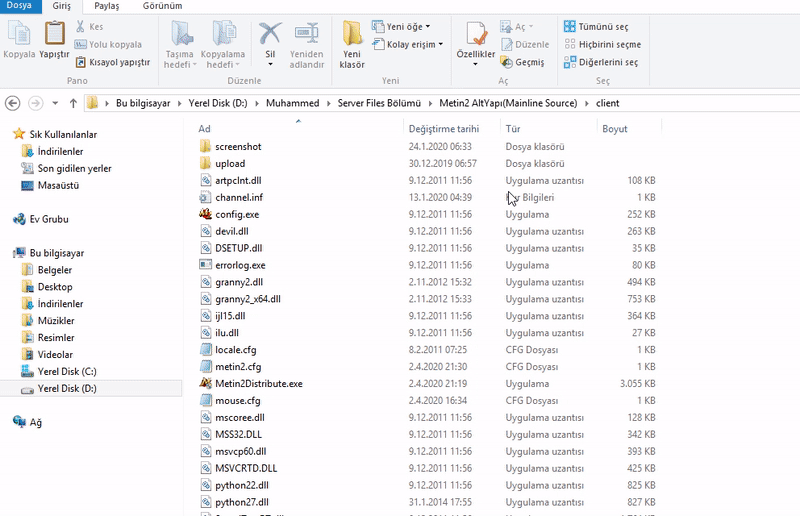Open the Yeni öğe dropdown
Viewport: 800px width, 516px height.
tap(401, 27)
